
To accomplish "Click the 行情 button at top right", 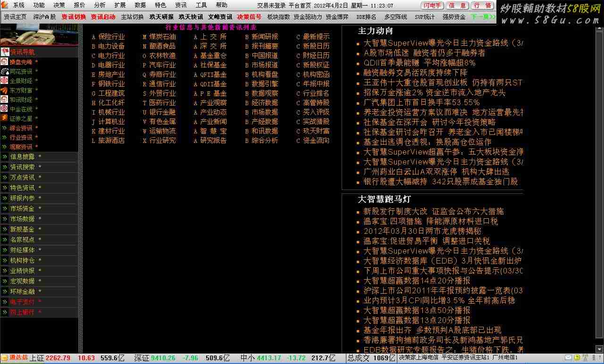I will tap(482, 6).
